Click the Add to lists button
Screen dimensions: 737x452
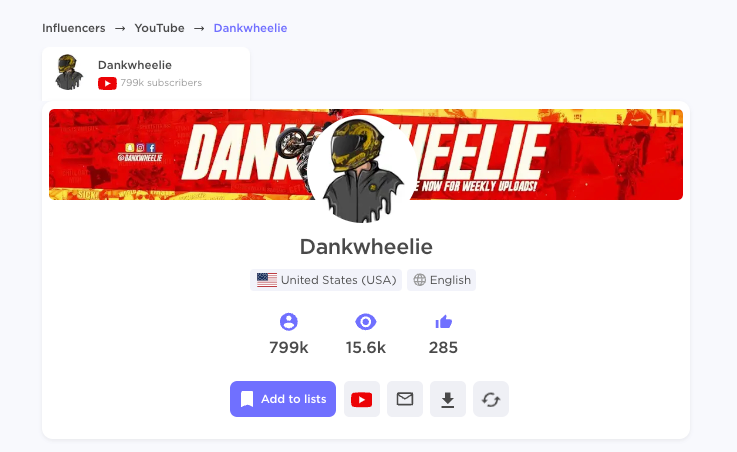tap(282, 399)
